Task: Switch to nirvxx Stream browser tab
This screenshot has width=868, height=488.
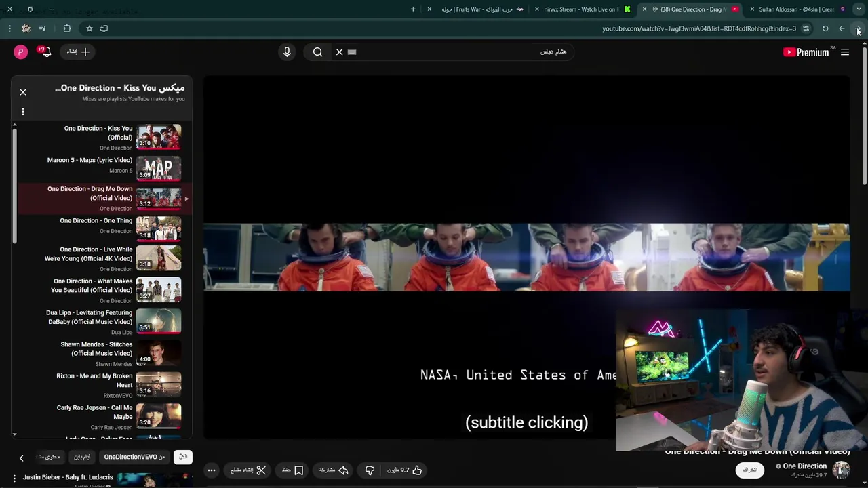Action: (583, 9)
